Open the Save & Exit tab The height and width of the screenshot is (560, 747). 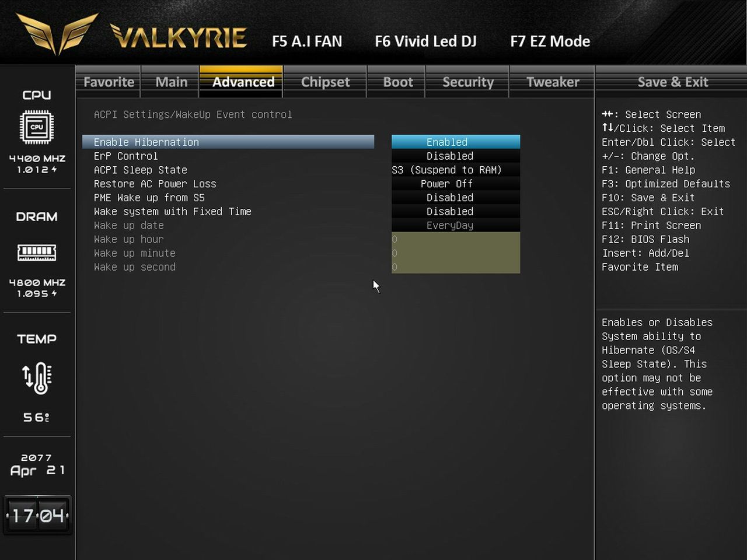pyautogui.click(x=672, y=82)
